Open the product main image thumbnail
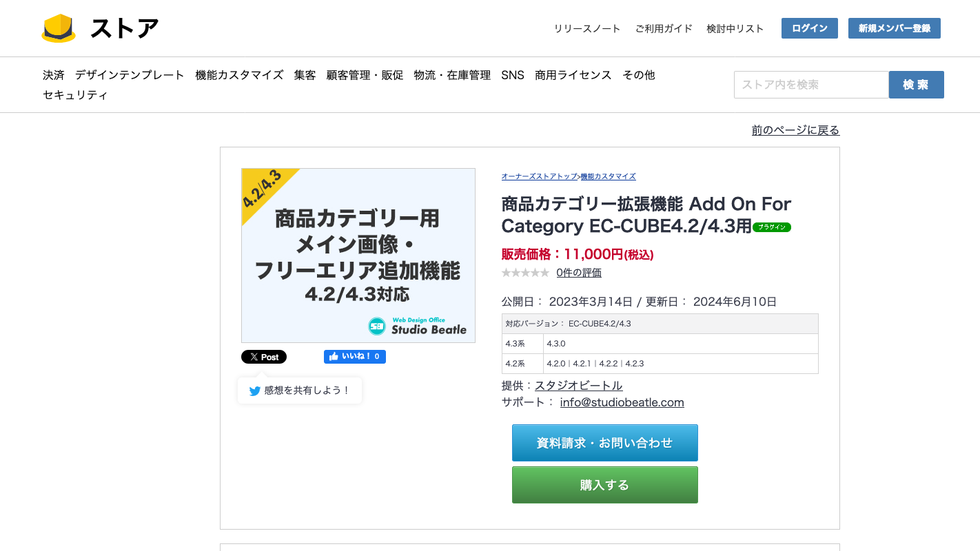980x551 pixels. point(358,256)
